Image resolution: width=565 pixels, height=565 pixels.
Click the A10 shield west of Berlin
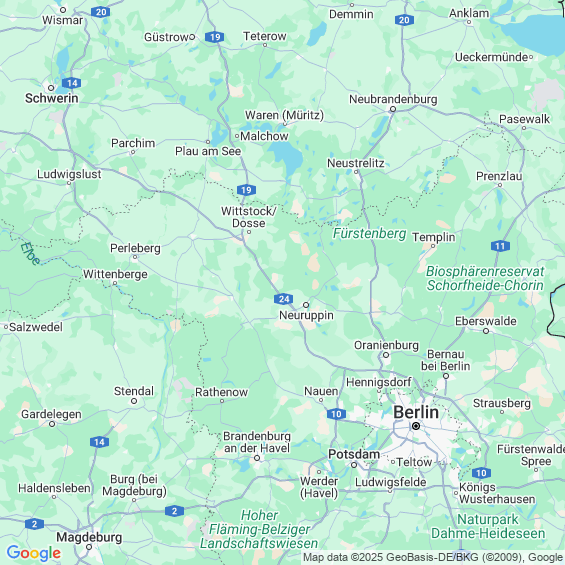(x=337, y=414)
